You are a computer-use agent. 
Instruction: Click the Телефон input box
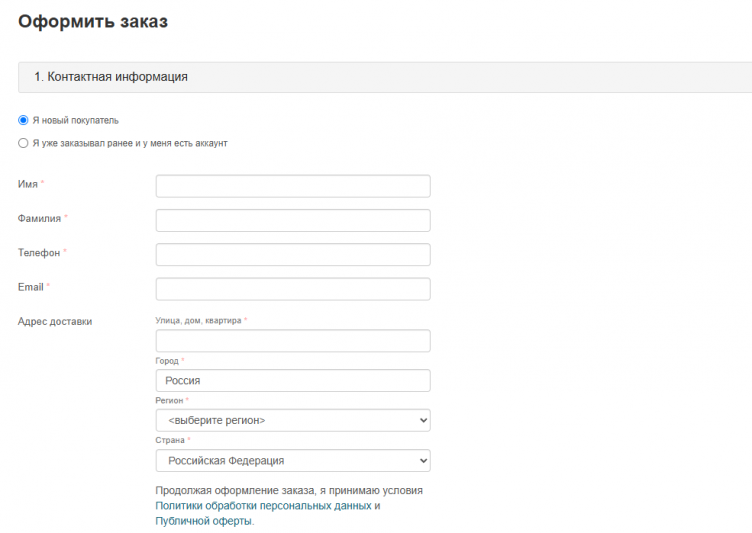(293, 254)
